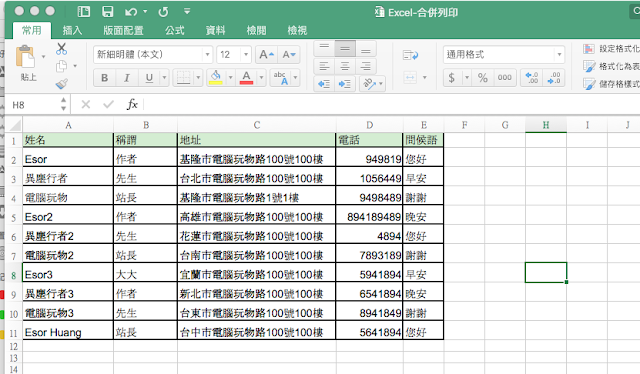640x374 pixels.
Task: Click the Wrap Text icon
Action: (410, 55)
